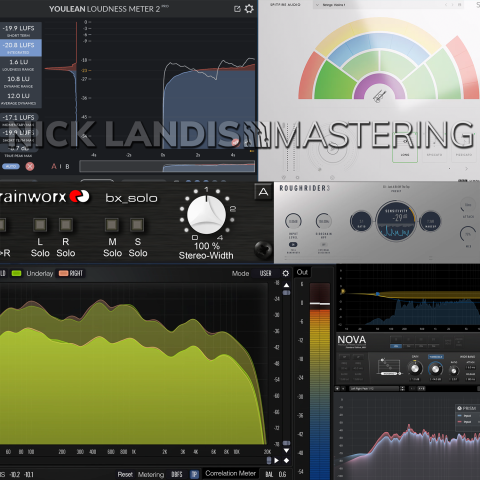Open Youlean Loudness Meter settings gear
Viewport: 480px width, 480px height.
point(249,9)
